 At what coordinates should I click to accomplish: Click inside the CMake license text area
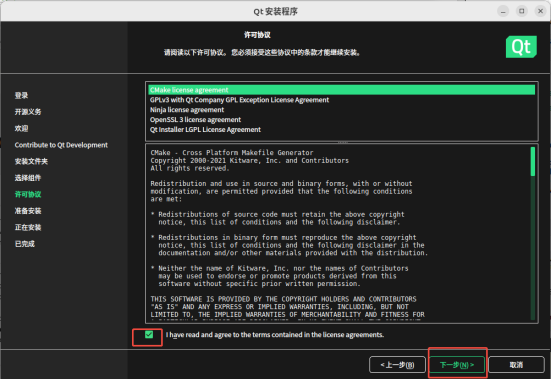click(338, 233)
